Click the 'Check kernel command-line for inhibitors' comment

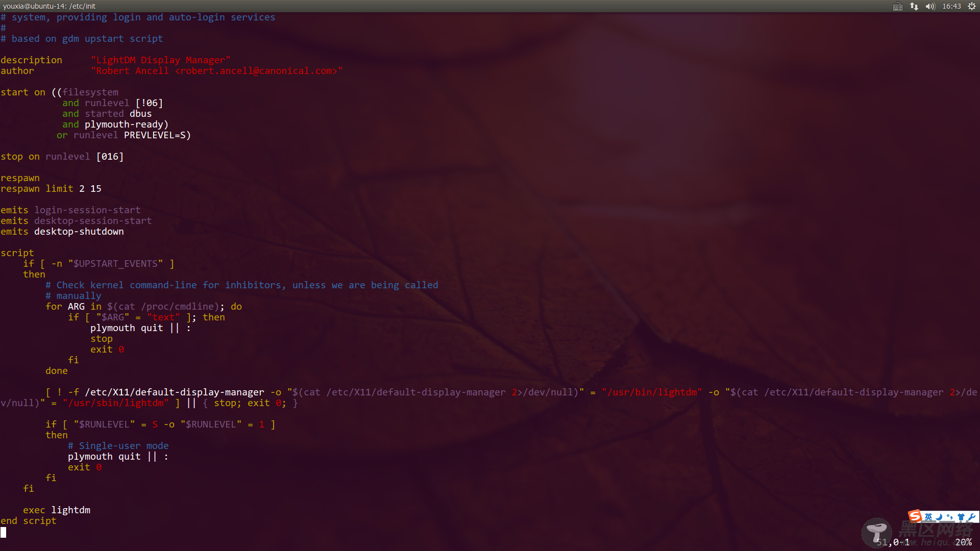pos(241,285)
